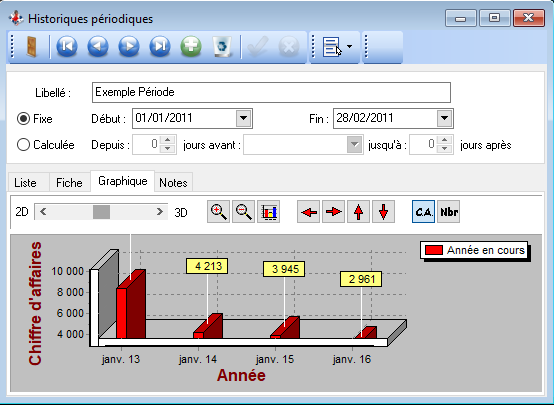Image resolution: width=554 pixels, height=405 pixels.
Task: Switch to the Liste tab
Action: pyautogui.click(x=25, y=183)
